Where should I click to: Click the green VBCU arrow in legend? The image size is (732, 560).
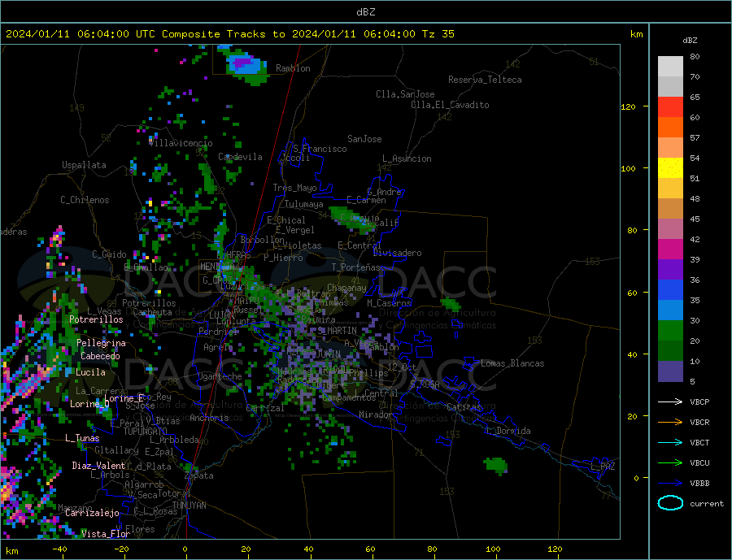point(670,462)
